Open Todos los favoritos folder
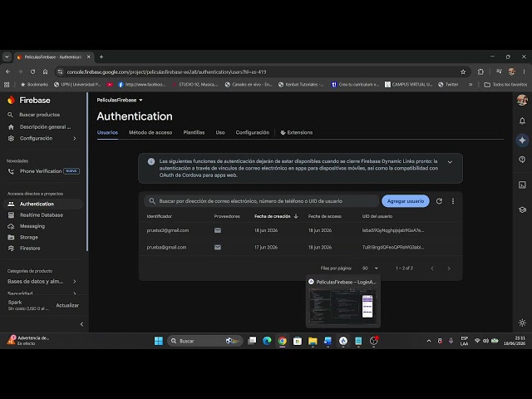Viewport: 532px width, 399px height. 505,85
